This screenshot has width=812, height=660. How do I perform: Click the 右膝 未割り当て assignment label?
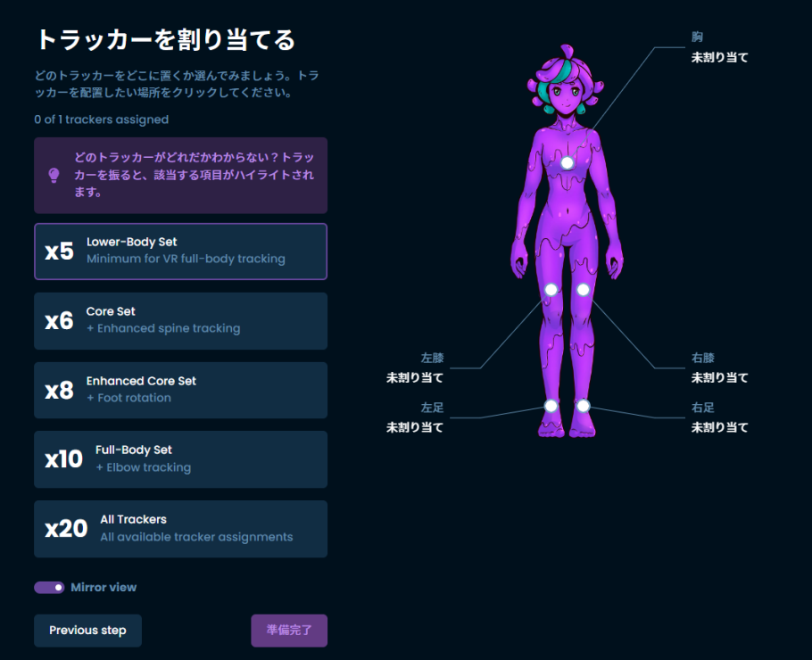point(719,368)
